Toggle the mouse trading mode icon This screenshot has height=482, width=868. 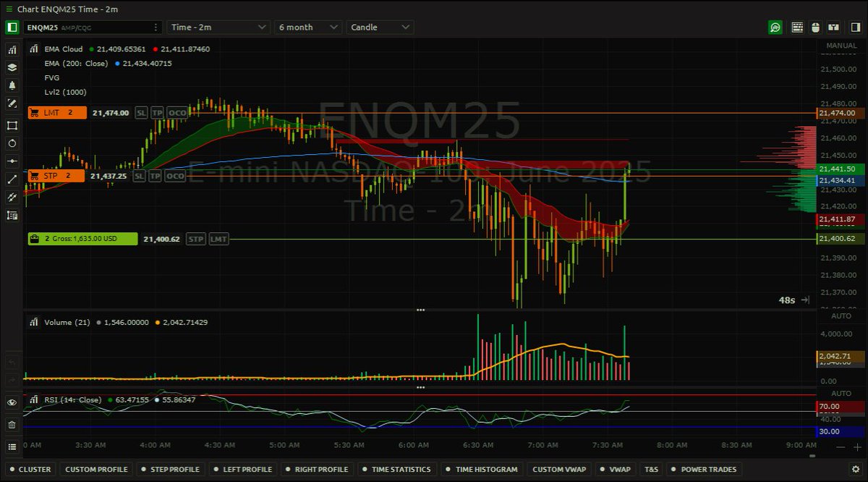815,28
